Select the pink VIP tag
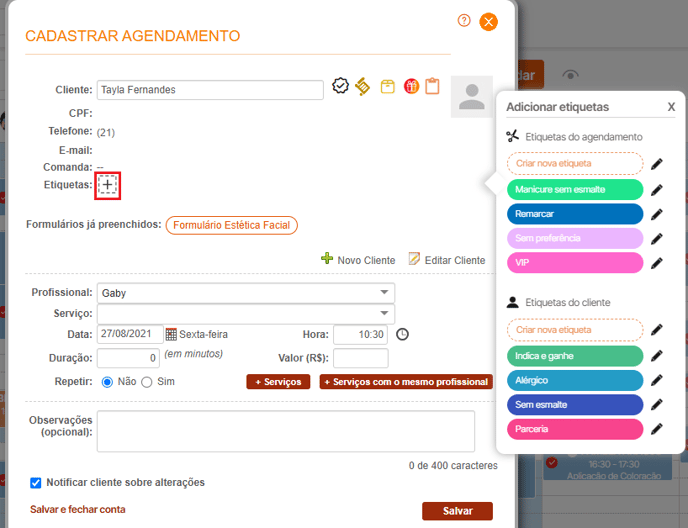Image resolution: width=688 pixels, height=528 pixels. point(574,263)
